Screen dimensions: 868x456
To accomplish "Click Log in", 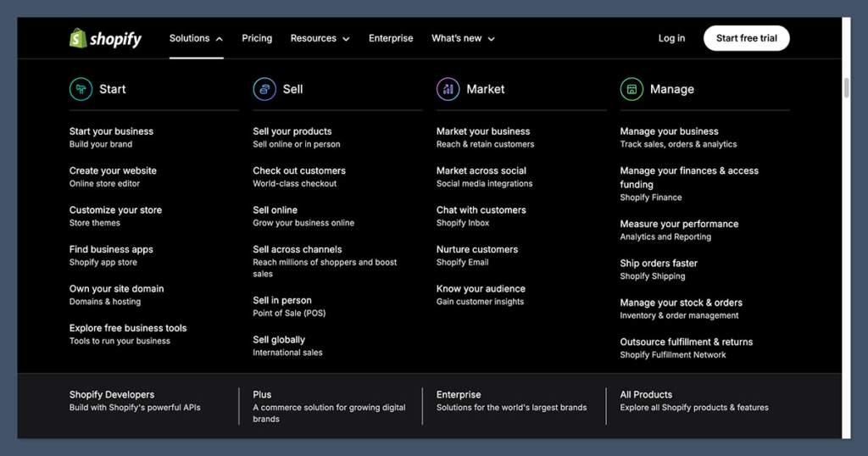I will click(671, 38).
